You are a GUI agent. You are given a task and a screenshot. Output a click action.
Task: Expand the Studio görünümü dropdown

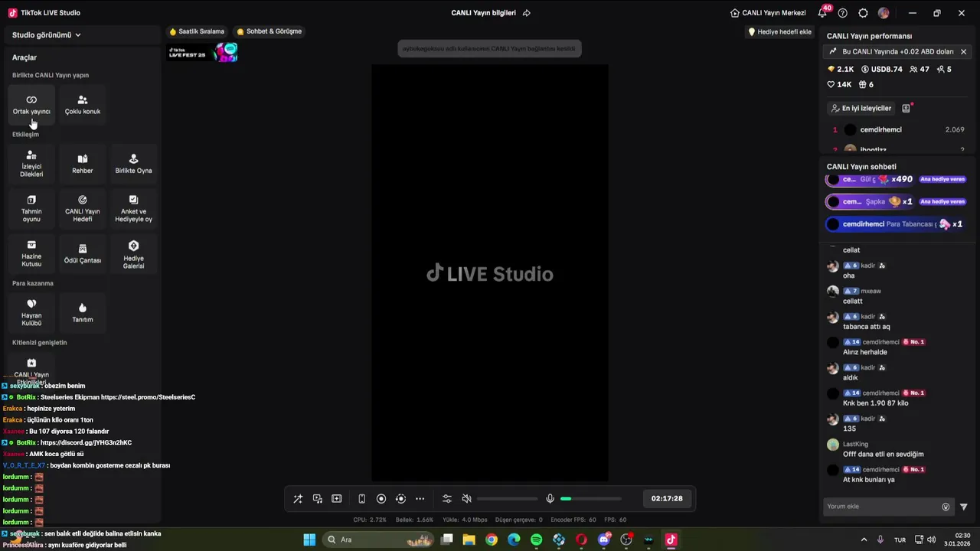point(47,35)
